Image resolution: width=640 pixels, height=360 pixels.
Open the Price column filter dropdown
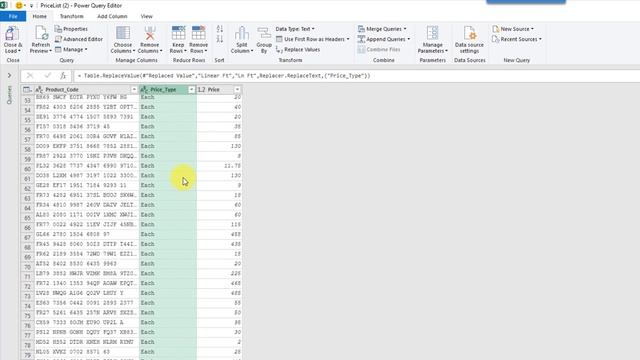coord(237,89)
